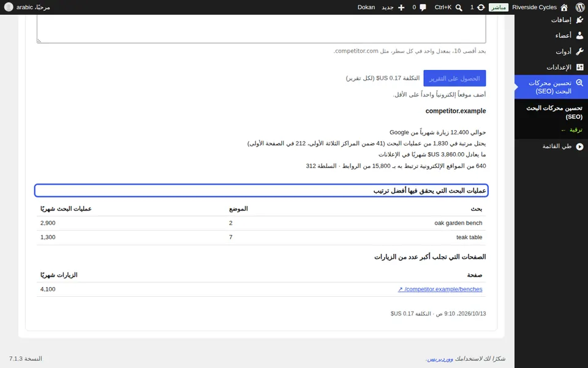This screenshot has width=588, height=368.
Task: Click the بحث column header
Action: point(477,209)
